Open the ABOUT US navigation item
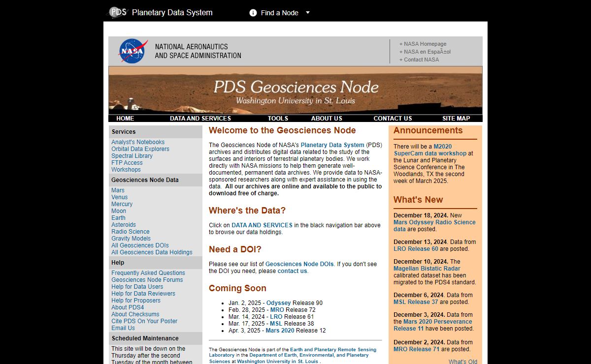This screenshot has width=591, height=364. point(327,119)
